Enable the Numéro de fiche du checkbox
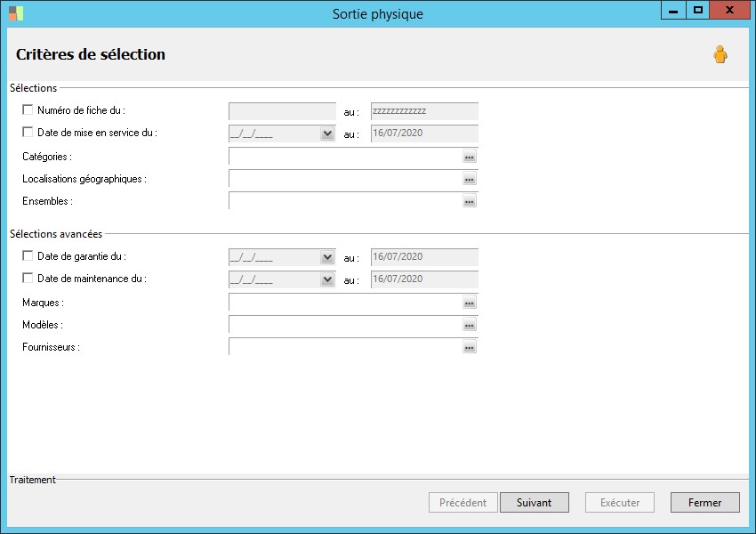The image size is (756, 534). point(28,110)
